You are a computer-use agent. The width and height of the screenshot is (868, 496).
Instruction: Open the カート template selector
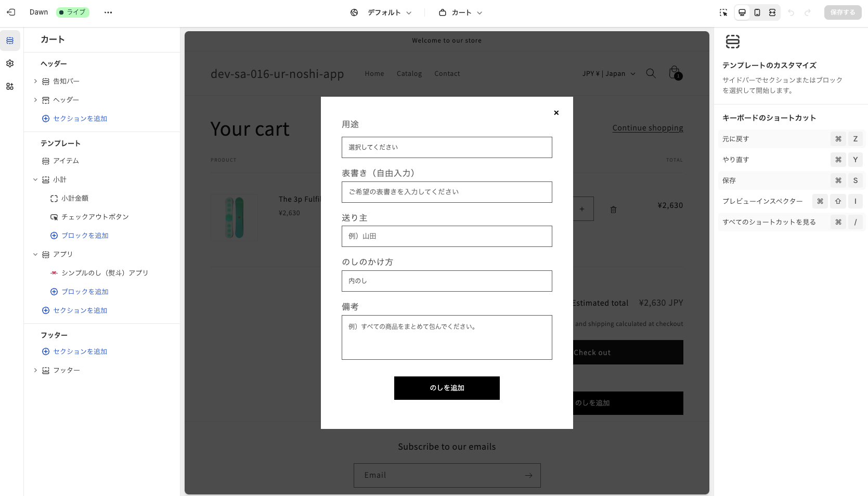click(460, 12)
